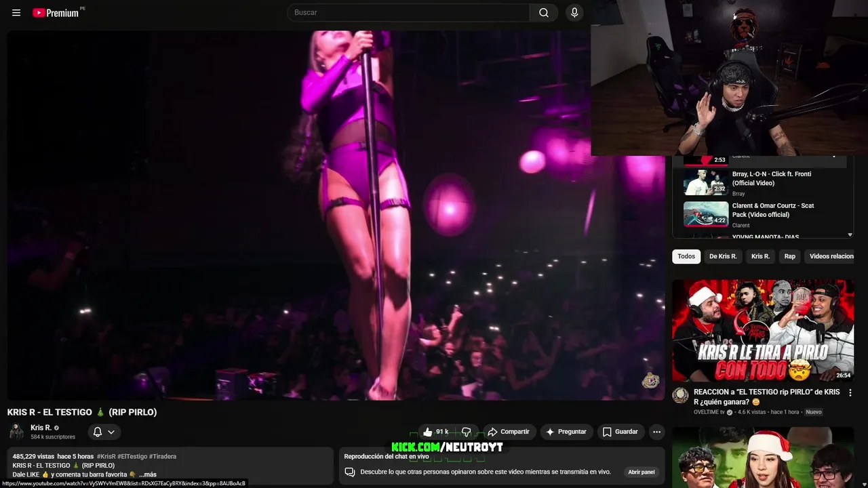
Task: Expand description with ...más
Action: [x=148, y=474]
